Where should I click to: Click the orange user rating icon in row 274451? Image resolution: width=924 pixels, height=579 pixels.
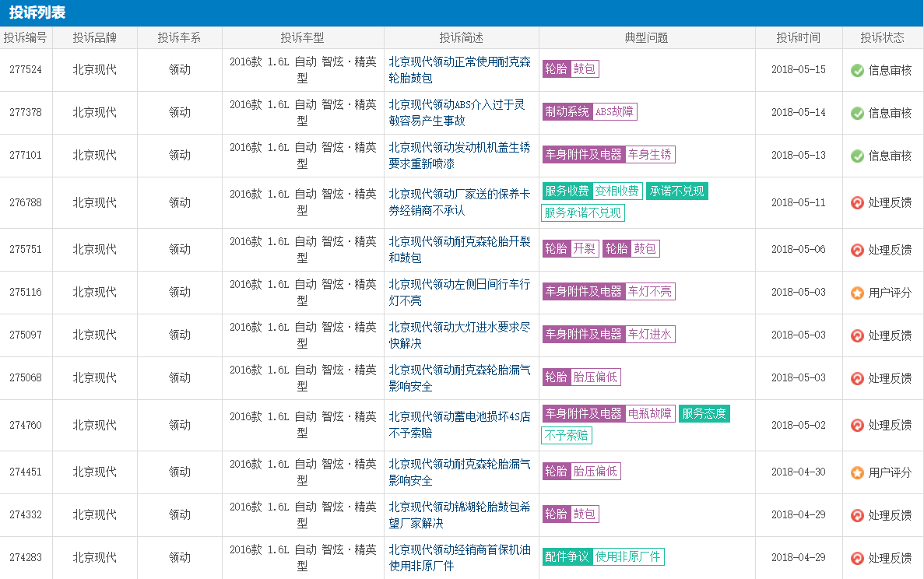(x=857, y=472)
